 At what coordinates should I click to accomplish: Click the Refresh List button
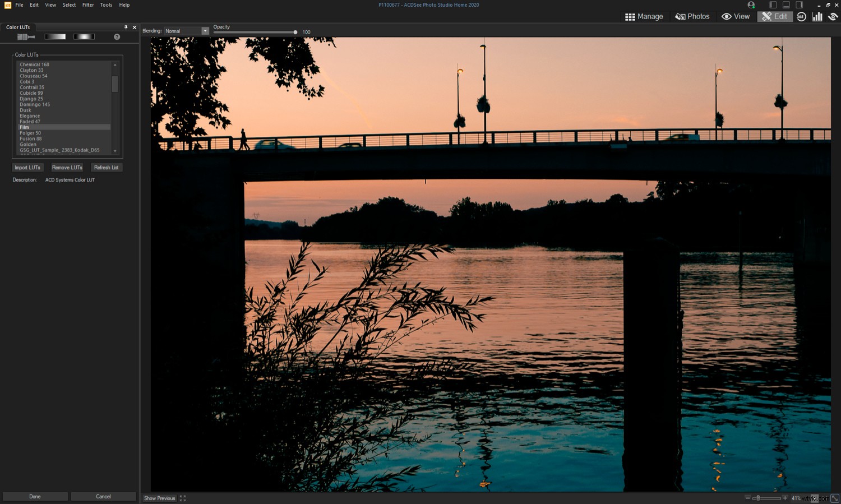point(106,167)
